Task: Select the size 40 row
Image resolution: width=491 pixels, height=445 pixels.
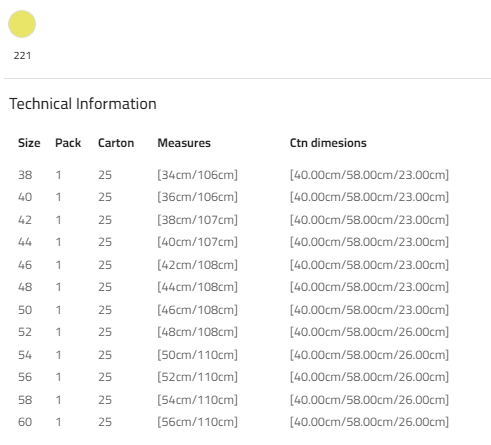Action: tap(233, 197)
